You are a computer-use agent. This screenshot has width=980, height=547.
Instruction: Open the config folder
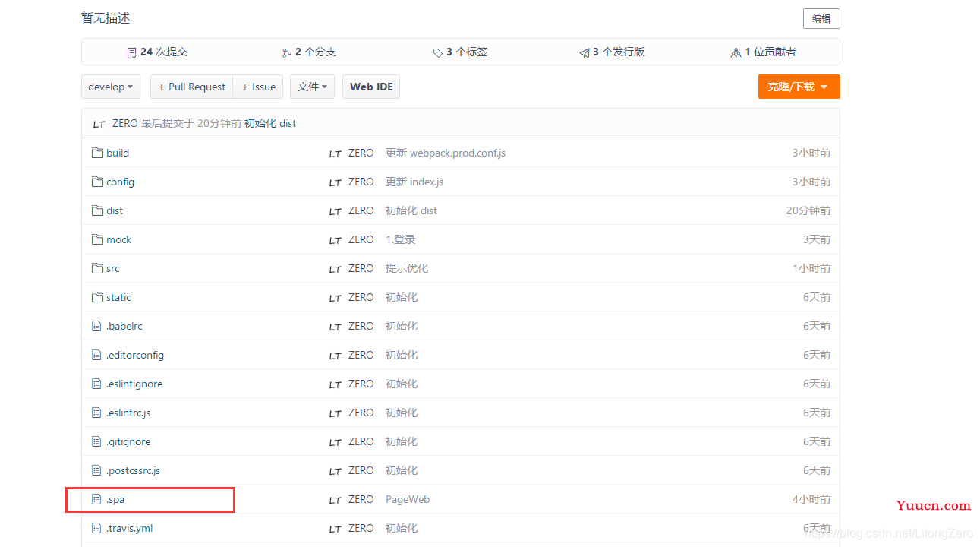point(120,182)
